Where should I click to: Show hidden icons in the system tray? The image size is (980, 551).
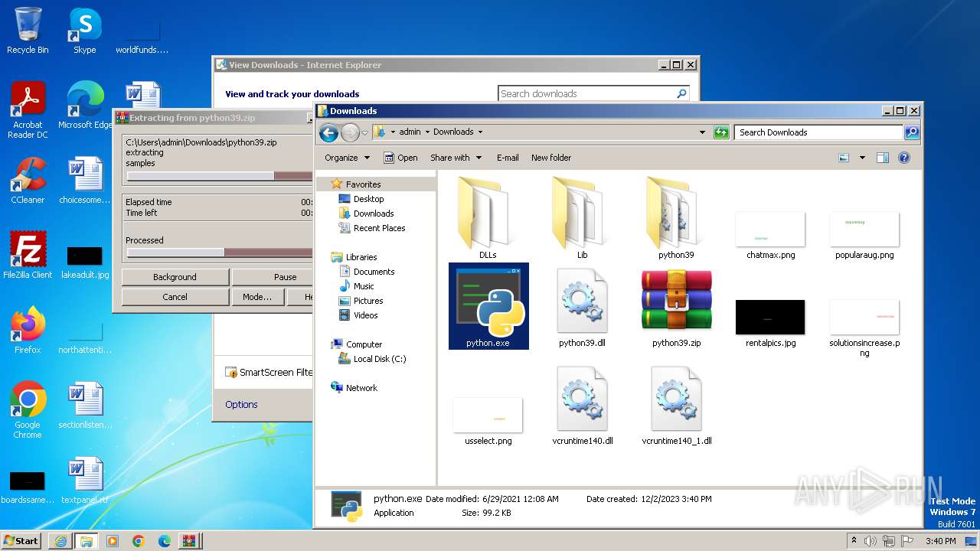click(854, 541)
